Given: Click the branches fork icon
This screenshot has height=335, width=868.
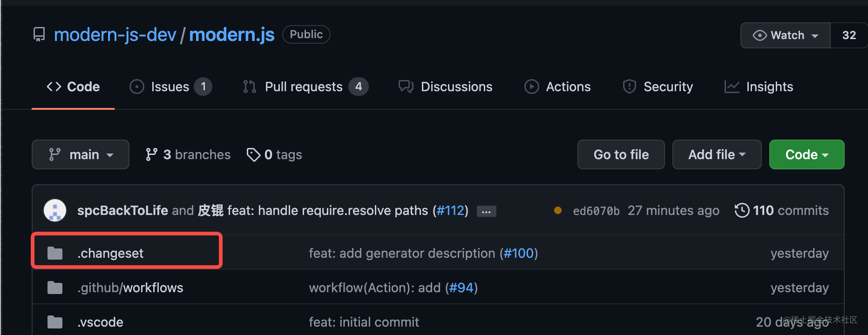Looking at the screenshot, I should pos(151,154).
